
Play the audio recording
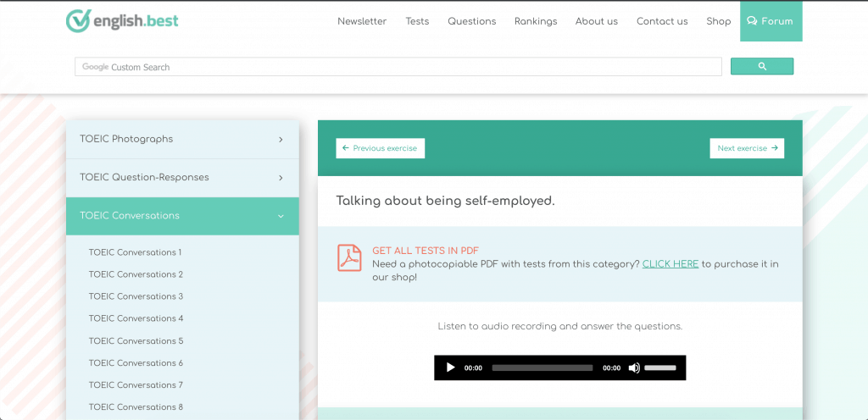[x=450, y=367]
